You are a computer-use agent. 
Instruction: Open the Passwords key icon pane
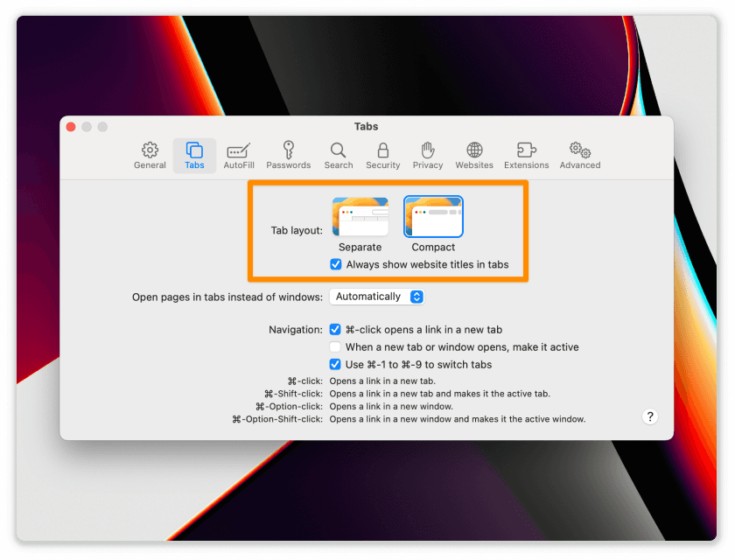(x=288, y=156)
